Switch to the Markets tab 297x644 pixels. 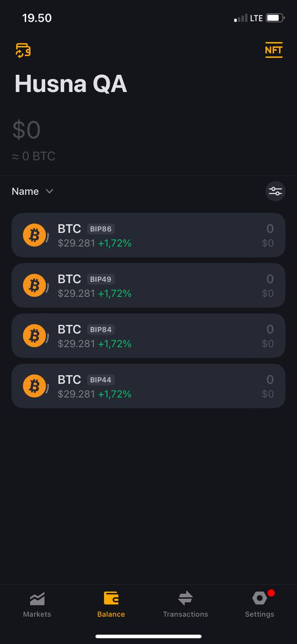click(37, 605)
